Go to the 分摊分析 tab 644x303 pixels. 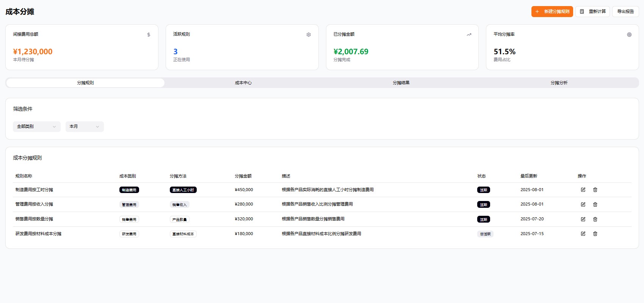click(x=559, y=83)
